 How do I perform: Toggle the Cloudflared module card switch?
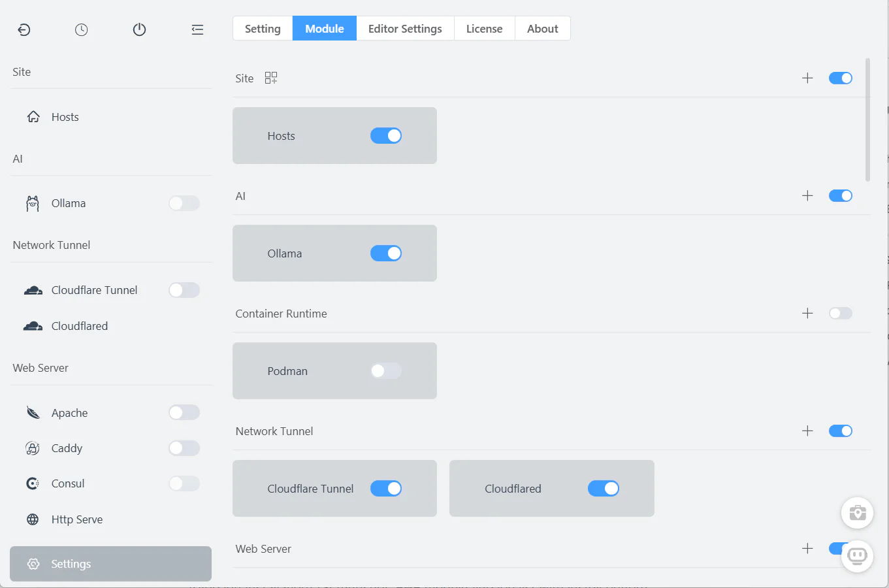tap(603, 489)
